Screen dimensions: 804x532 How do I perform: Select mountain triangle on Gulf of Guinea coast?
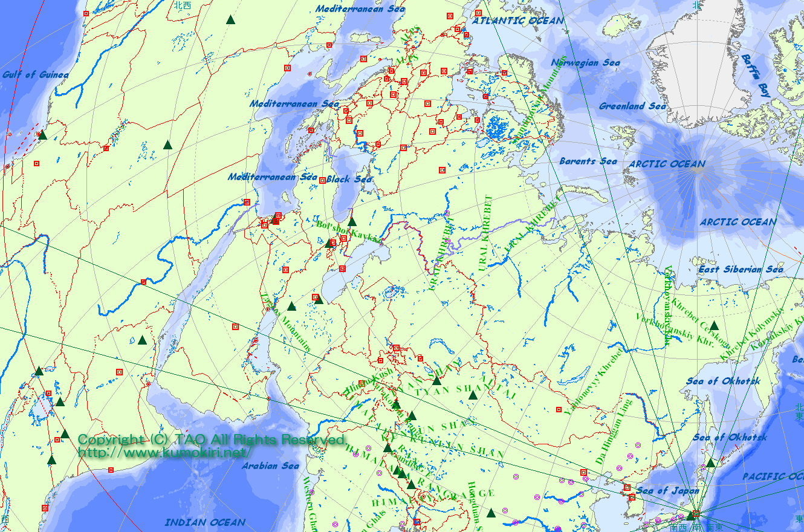coord(42,135)
